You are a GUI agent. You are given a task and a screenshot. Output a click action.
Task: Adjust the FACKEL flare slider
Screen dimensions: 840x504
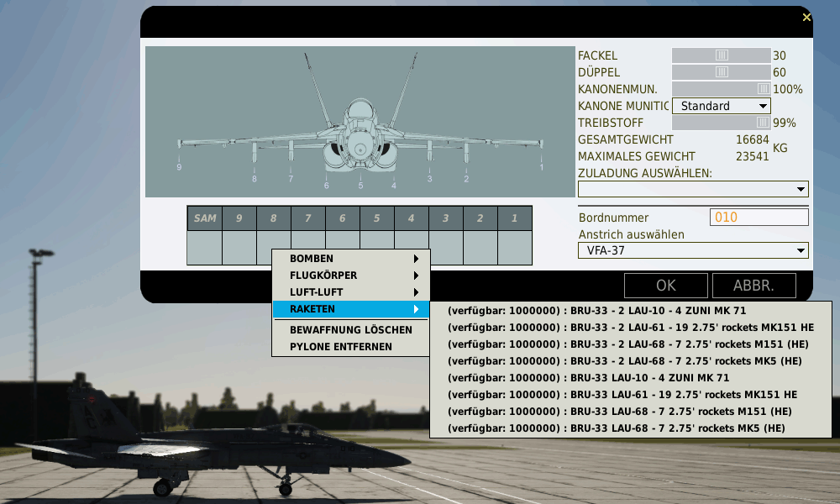(722, 55)
